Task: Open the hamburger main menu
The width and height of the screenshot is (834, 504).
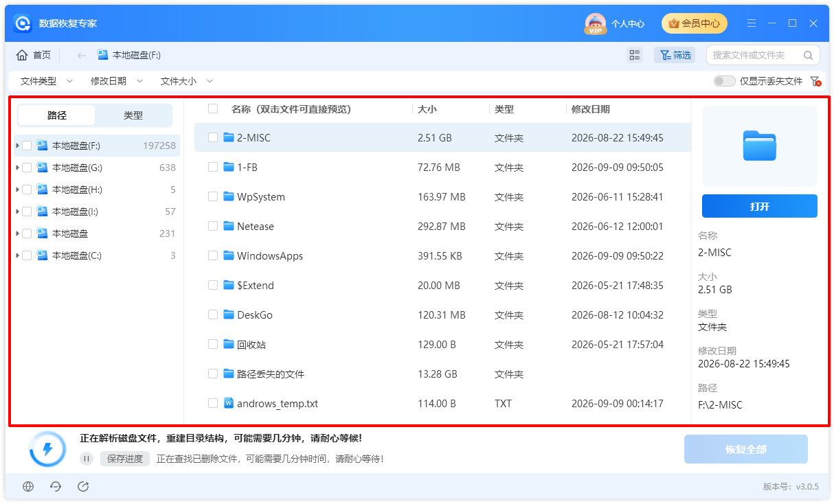Action: pos(752,23)
